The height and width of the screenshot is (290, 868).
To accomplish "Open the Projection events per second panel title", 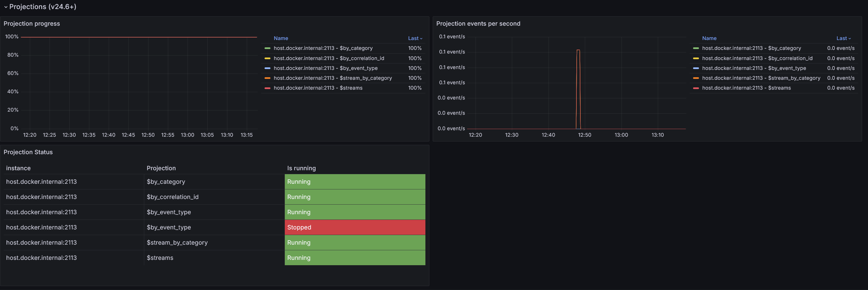I will click(478, 24).
